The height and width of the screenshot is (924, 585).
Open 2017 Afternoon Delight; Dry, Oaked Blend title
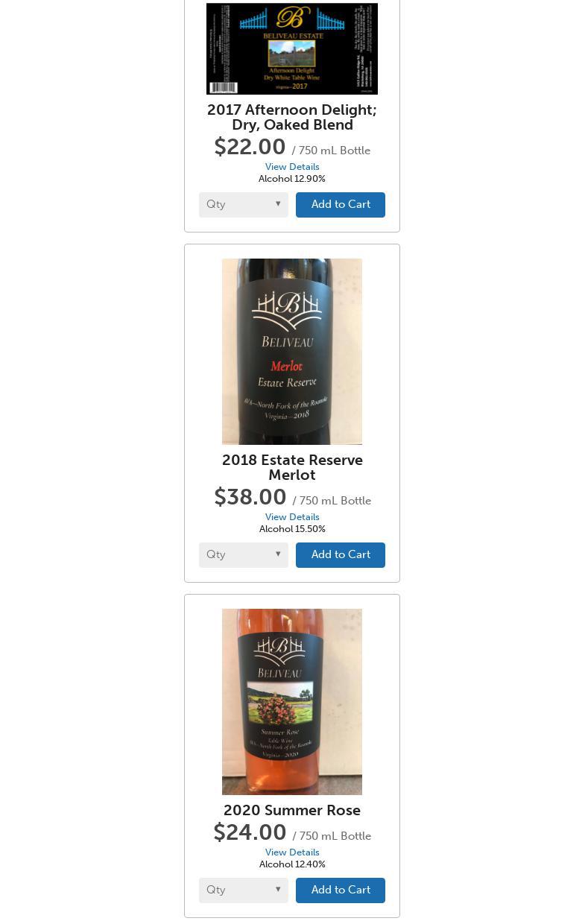(292, 117)
